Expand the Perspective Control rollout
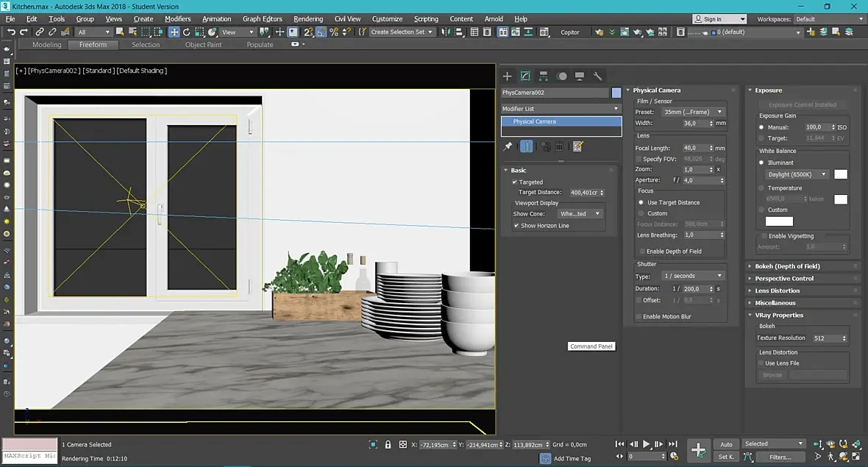This screenshot has height=467, width=868. (x=784, y=279)
